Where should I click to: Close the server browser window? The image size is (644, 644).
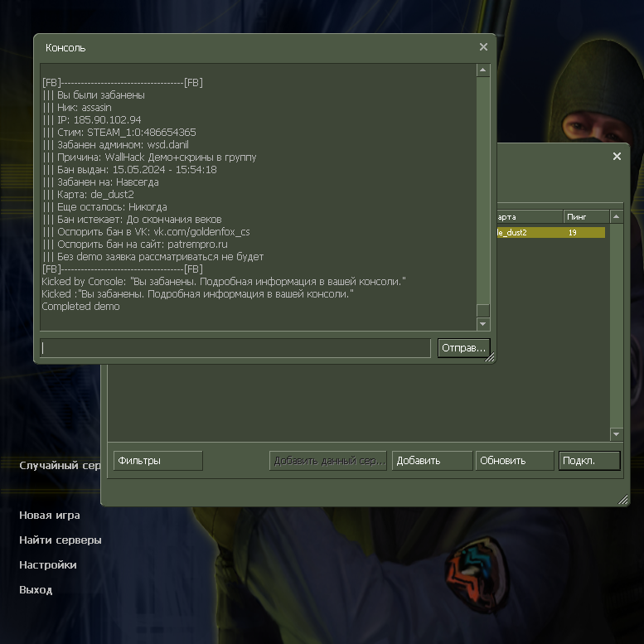pyautogui.click(x=617, y=156)
